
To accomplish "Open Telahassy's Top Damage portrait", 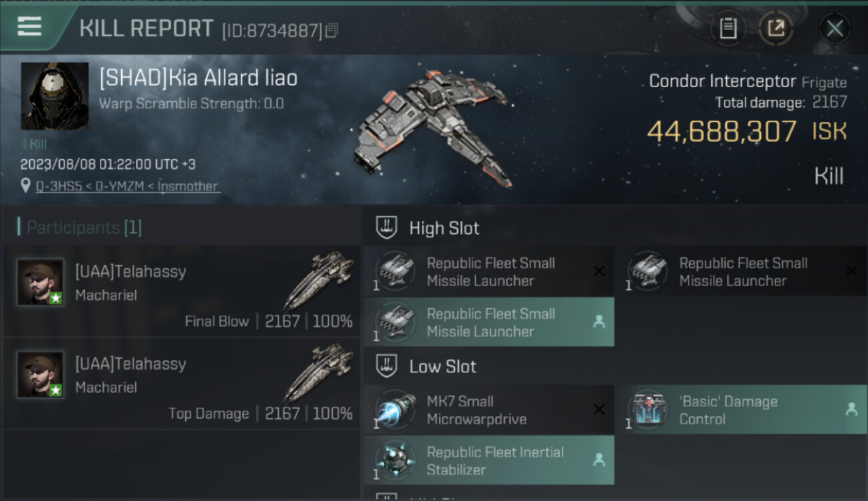I will 40,374.
